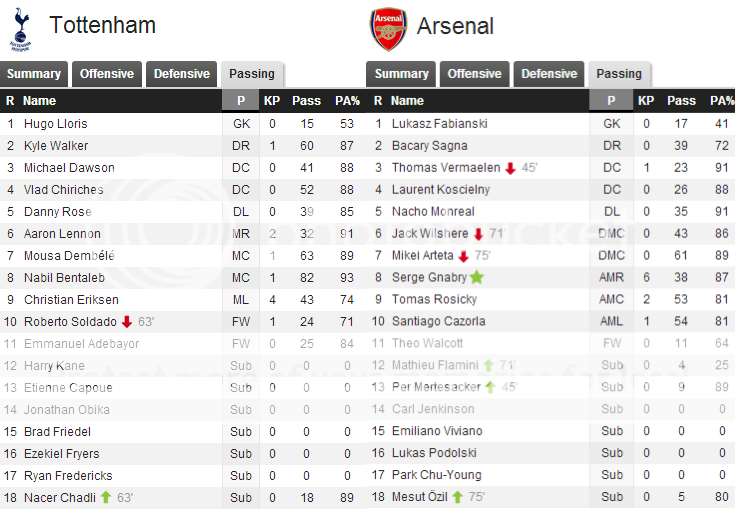Switch to Tottenham's Offensive tab

tap(107, 74)
